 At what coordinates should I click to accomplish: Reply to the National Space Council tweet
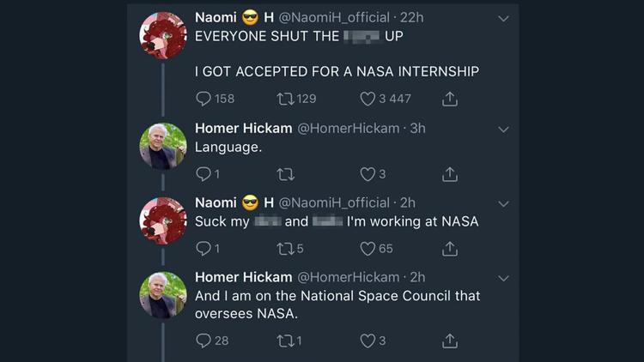click(x=204, y=341)
